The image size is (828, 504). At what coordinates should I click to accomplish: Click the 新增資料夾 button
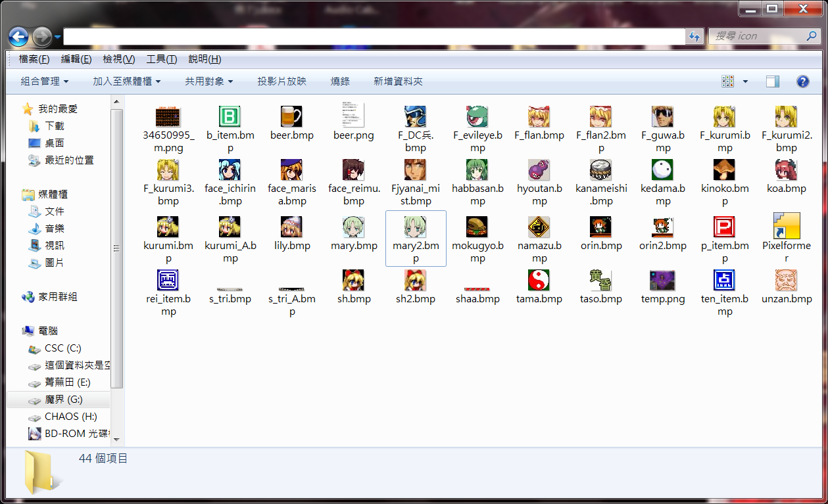(398, 81)
